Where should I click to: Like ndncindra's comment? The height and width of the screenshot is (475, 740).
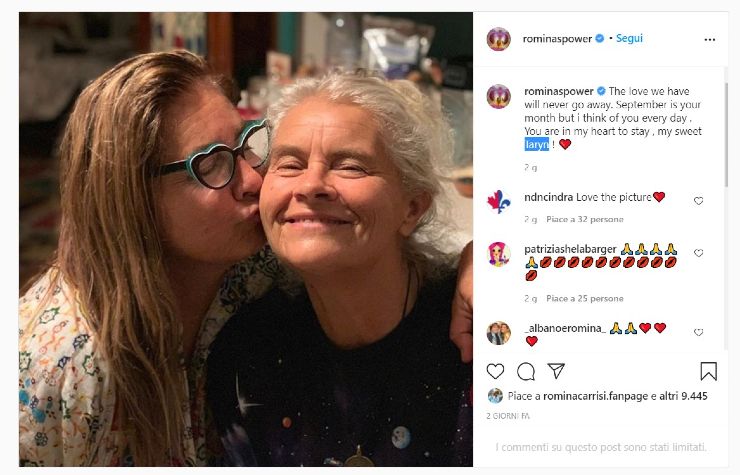pos(698,201)
